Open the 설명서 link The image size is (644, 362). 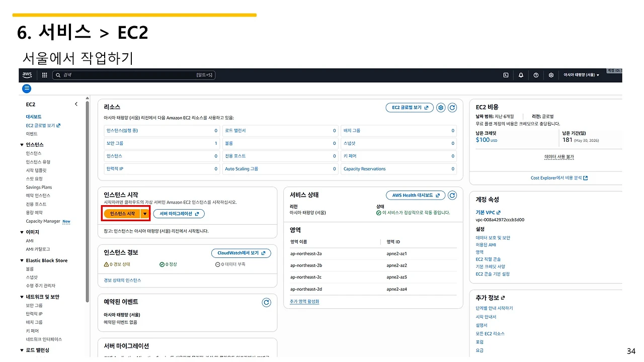tap(481, 325)
